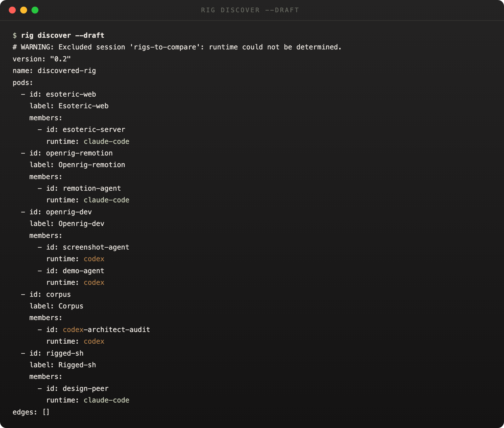Click the line 'name: discovered-rig'
504x428 pixels.
(x=54, y=70)
